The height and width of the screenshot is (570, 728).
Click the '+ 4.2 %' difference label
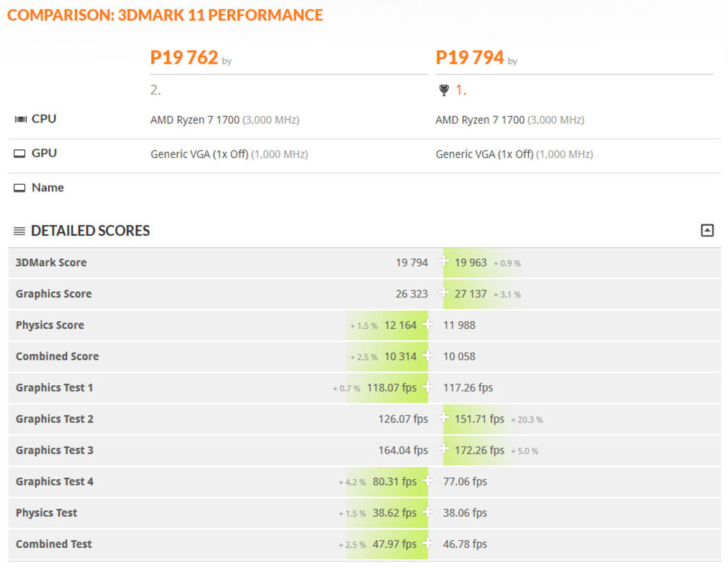pos(352,482)
